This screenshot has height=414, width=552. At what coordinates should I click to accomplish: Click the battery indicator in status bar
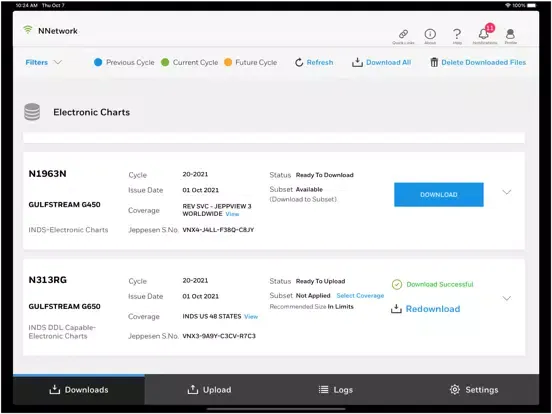tap(532, 5)
